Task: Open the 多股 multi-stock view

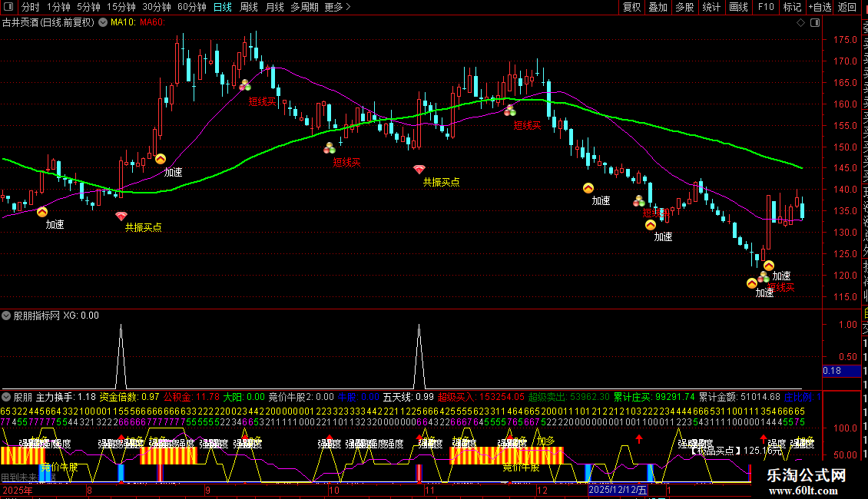Action: 684,7
